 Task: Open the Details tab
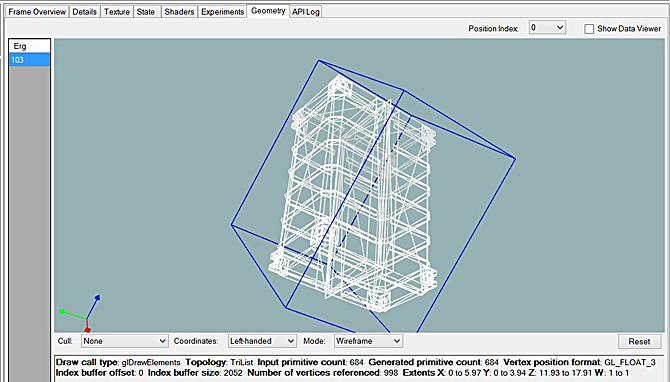click(x=84, y=12)
